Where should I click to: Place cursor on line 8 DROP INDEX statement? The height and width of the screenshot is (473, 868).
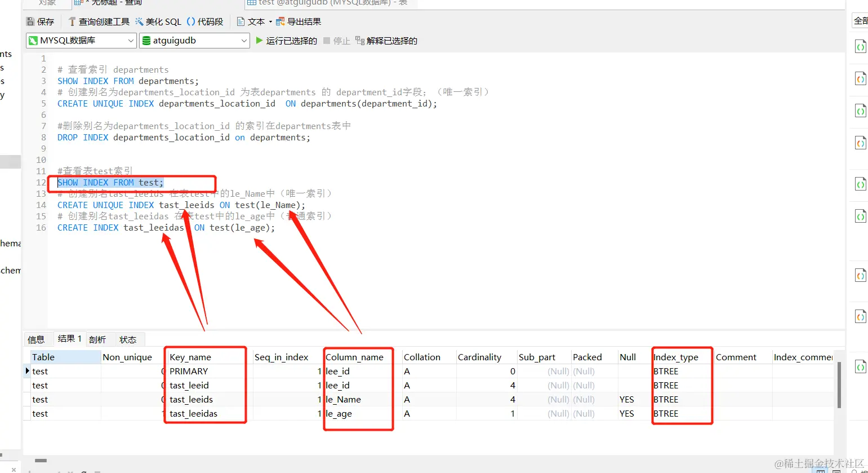pos(184,138)
